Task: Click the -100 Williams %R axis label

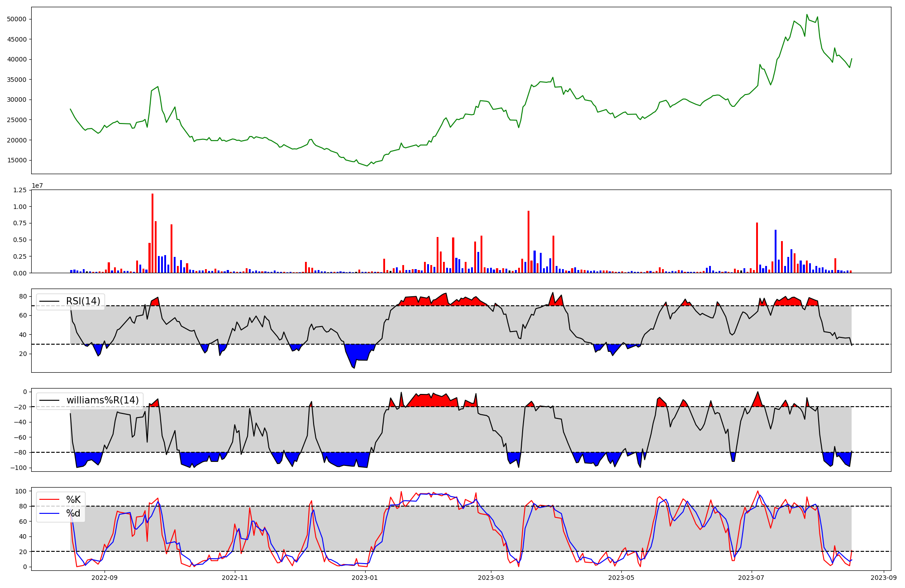Action: click(18, 468)
